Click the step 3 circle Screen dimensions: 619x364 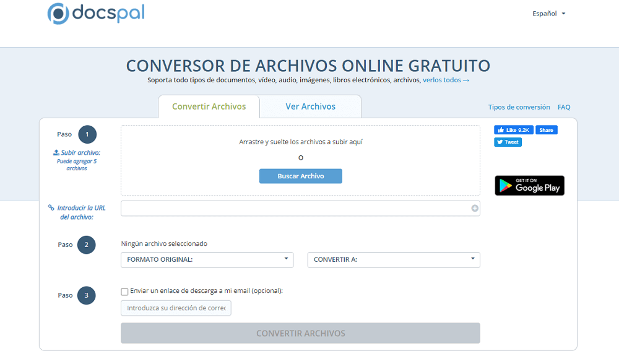click(87, 295)
